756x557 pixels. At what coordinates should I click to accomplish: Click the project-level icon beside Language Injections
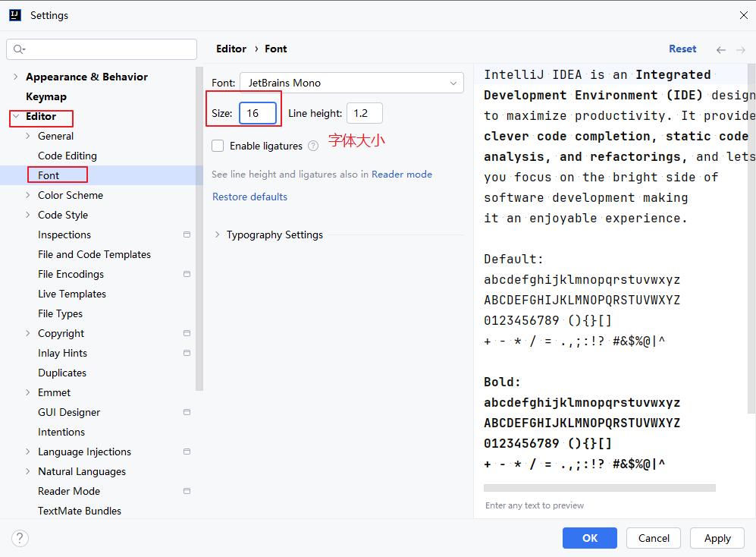[187, 452]
